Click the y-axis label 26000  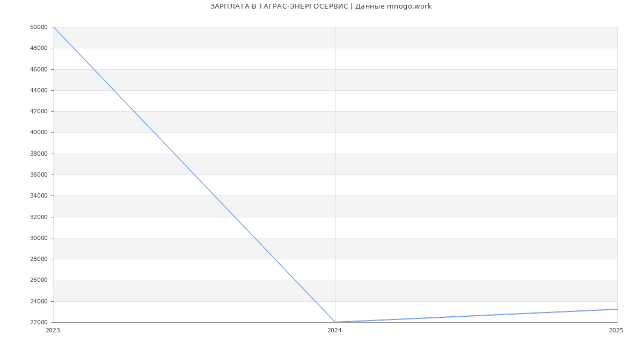click(39, 280)
